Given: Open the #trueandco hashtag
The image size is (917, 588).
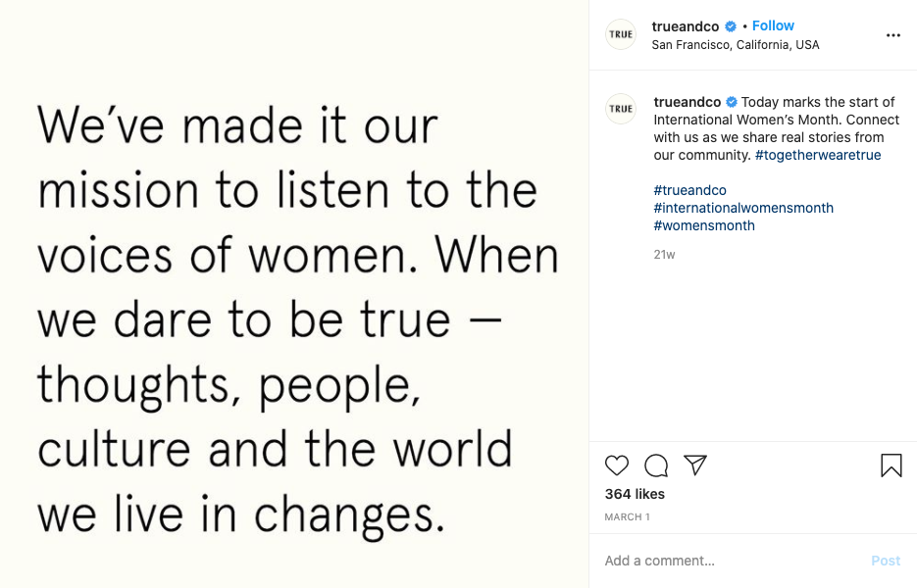Looking at the screenshot, I should tap(689, 190).
